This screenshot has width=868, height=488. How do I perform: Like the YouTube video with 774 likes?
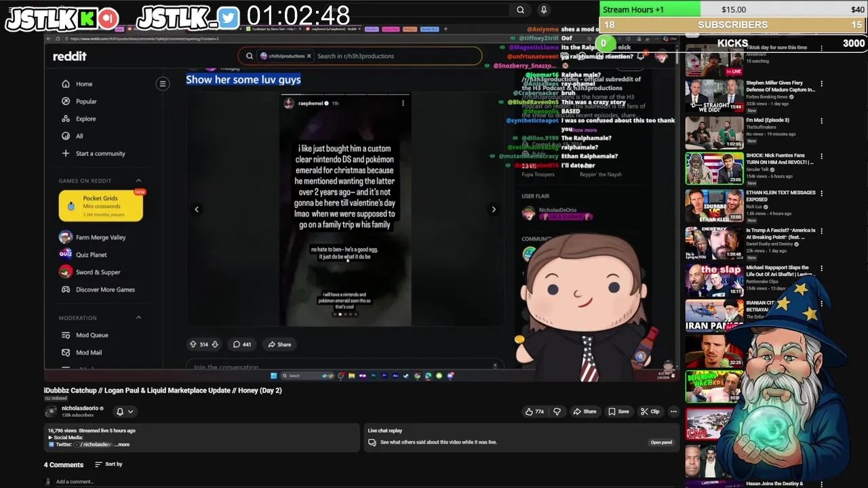[x=534, y=411]
